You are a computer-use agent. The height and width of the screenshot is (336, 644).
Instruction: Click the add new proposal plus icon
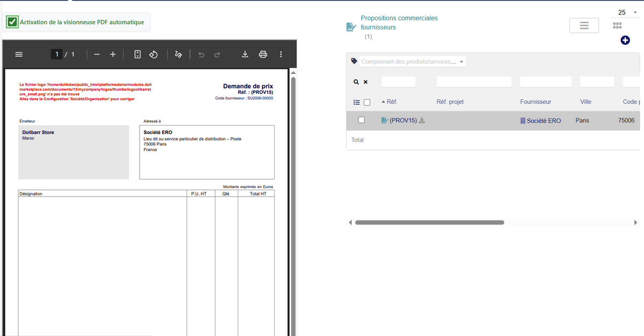tap(625, 40)
